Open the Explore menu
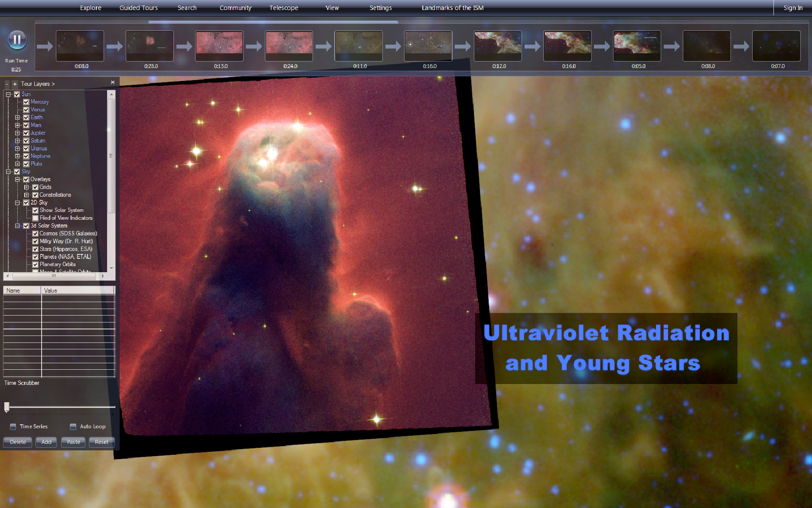This screenshot has width=812, height=508. [x=91, y=8]
